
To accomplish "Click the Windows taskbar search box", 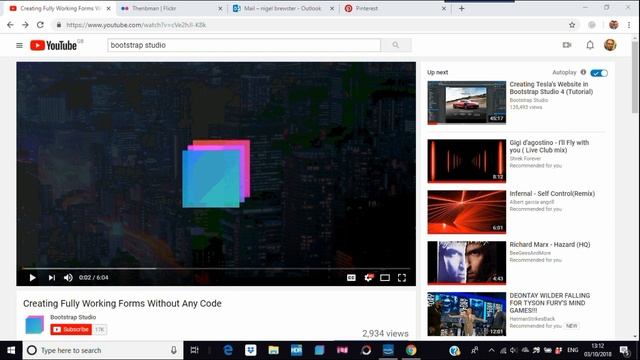I will coord(103,350).
